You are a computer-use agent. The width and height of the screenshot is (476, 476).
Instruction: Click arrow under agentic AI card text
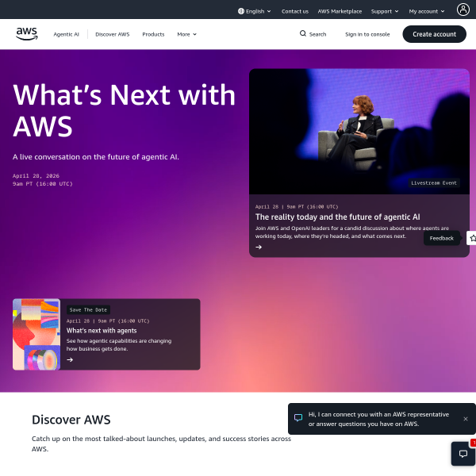click(x=259, y=247)
